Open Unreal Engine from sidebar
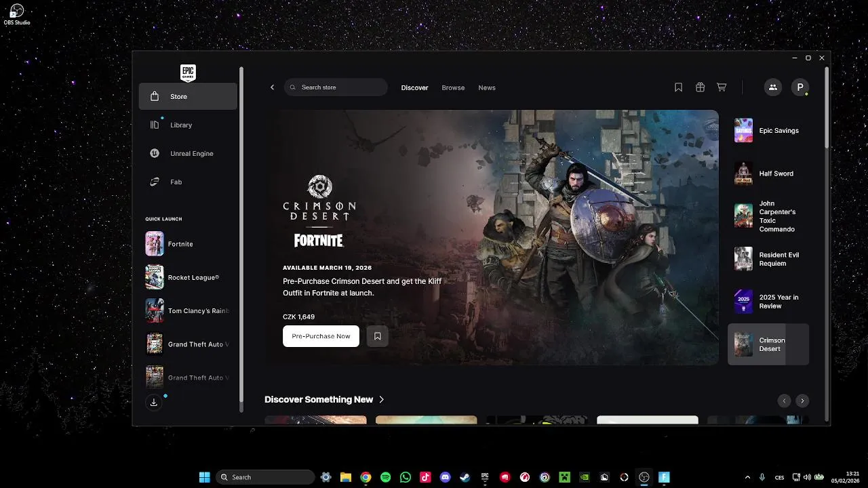The height and width of the screenshot is (488, 868). click(x=188, y=153)
